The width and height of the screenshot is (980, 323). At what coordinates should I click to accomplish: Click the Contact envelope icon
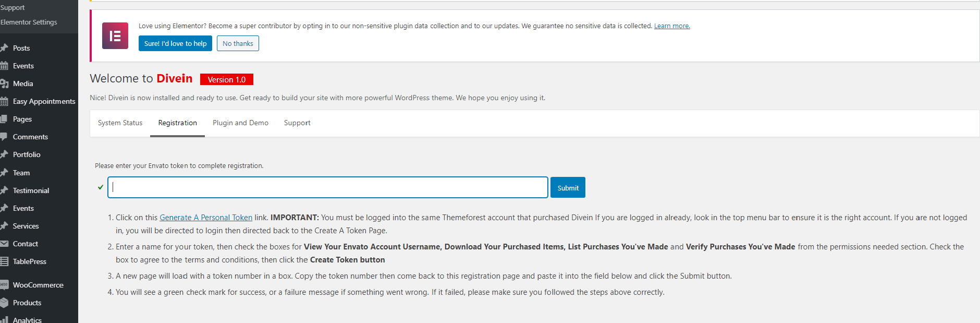[4, 244]
